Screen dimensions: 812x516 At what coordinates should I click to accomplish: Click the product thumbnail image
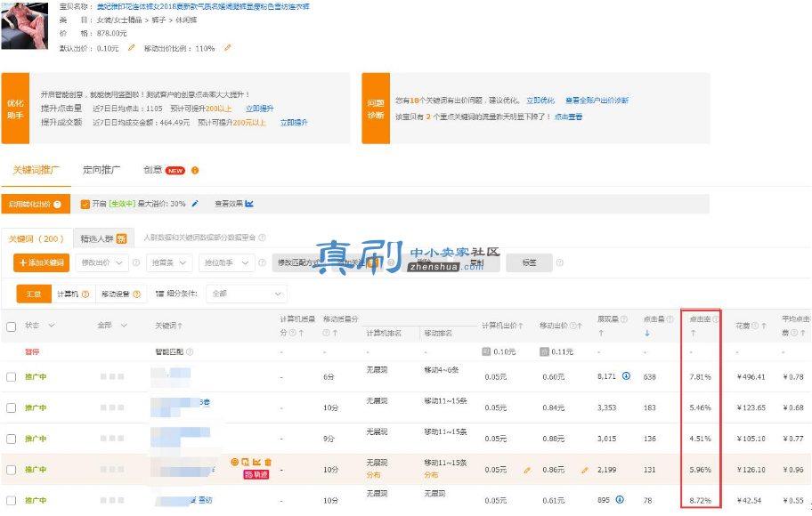pos(24,26)
